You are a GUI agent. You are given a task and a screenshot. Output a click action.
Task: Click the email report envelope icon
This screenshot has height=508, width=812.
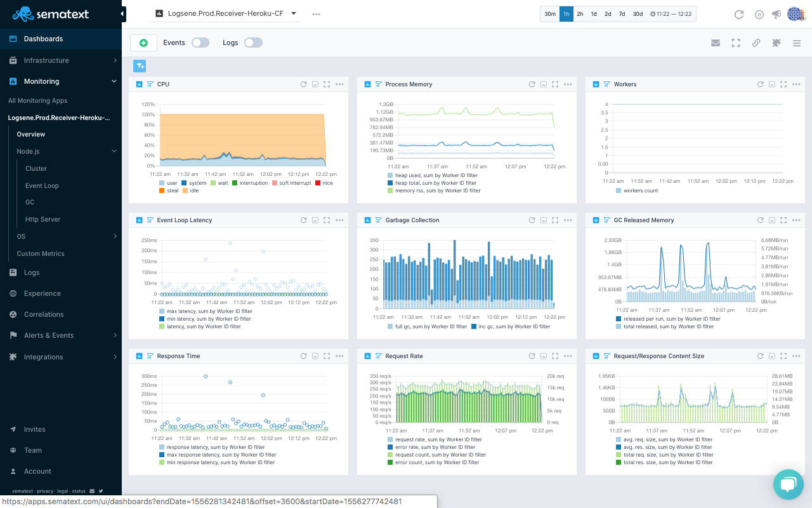click(x=716, y=43)
